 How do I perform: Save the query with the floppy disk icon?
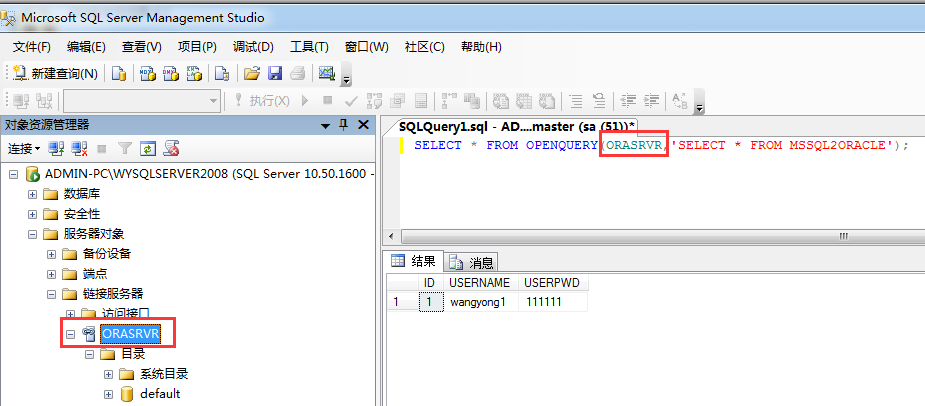275,74
